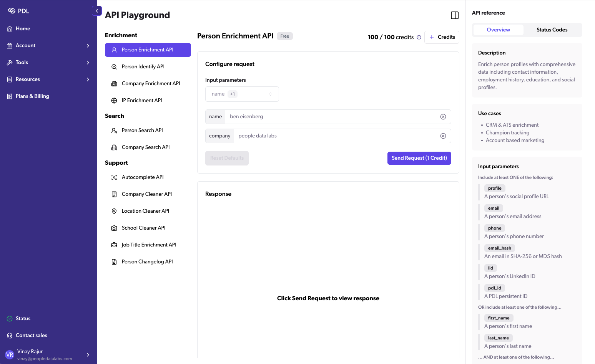Click the PDL logo icon
Screen dimensions: 595x364
click(x=12, y=11)
